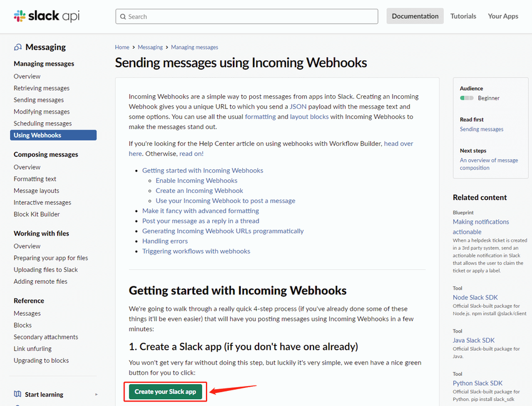Click the Create your Slack app button
This screenshot has height=406, width=532.
pyautogui.click(x=165, y=392)
